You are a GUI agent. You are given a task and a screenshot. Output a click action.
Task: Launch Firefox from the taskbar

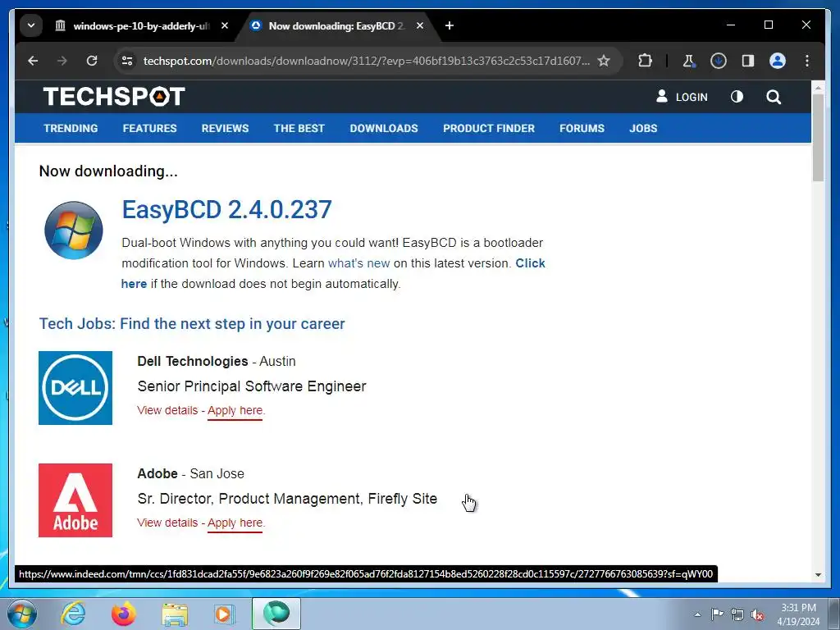point(124,614)
